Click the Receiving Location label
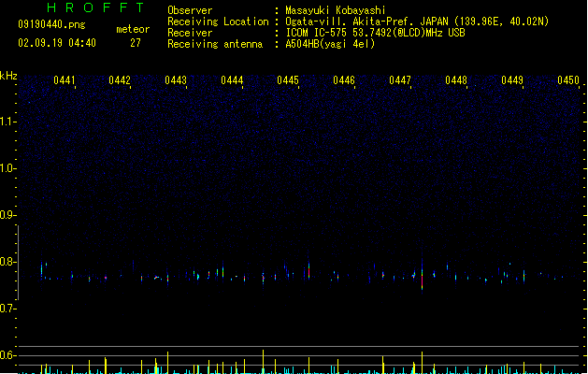The height and width of the screenshot is (374, 588). click(x=218, y=22)
